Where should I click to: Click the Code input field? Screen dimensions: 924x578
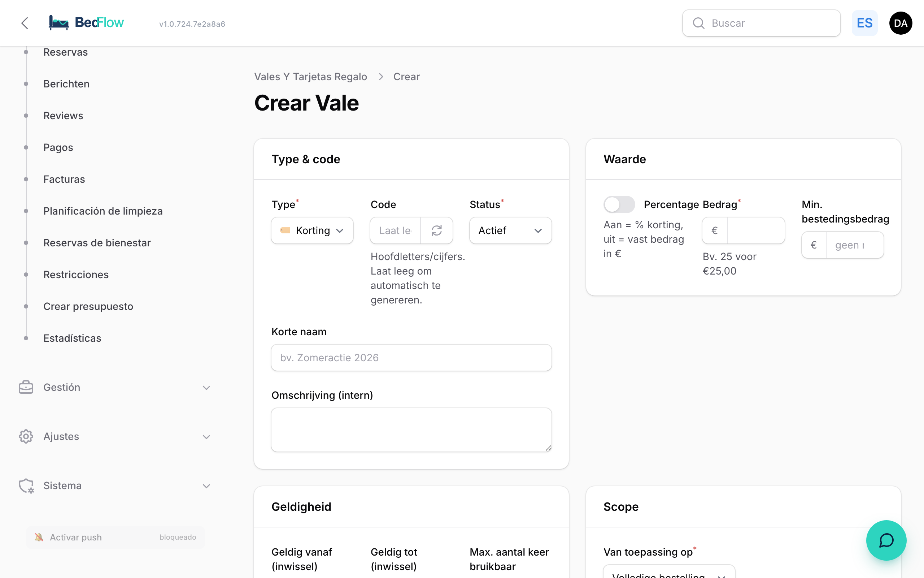(395, 230)
